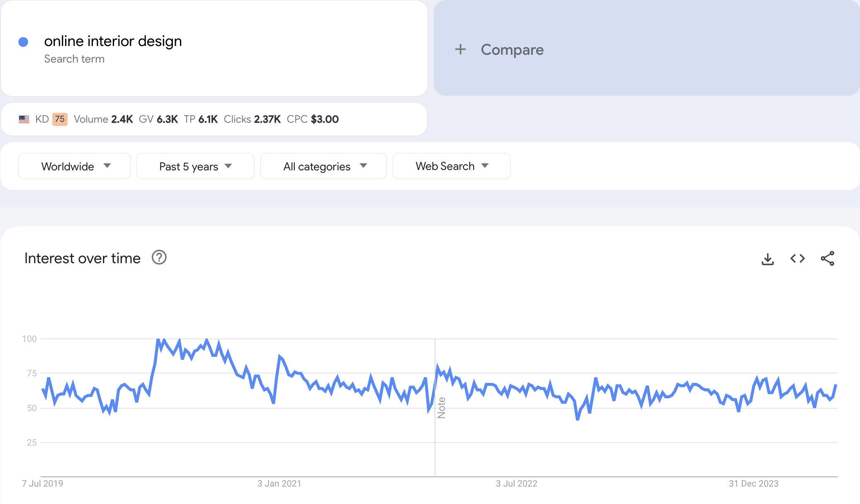Click the Note marker on the chart
This screenshot has height=504, width=860.
coord(441,407)
